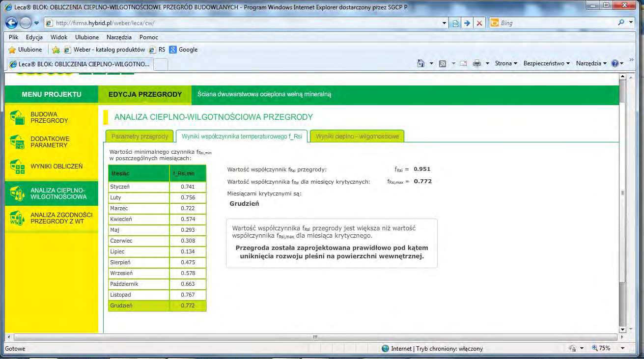Select the Analiza Cieplno-Wilgotnościowa sidebar icon
The height and width of the screenshot is (359, 644).
(17, 193)
